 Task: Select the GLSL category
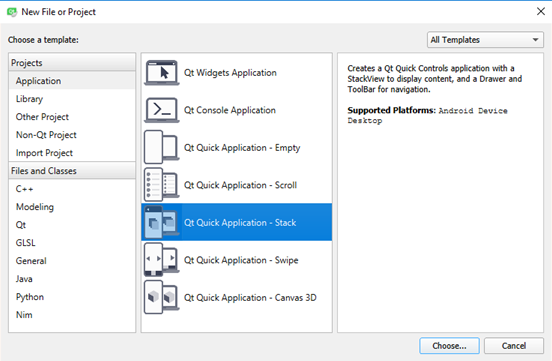[x=72, y=243]
